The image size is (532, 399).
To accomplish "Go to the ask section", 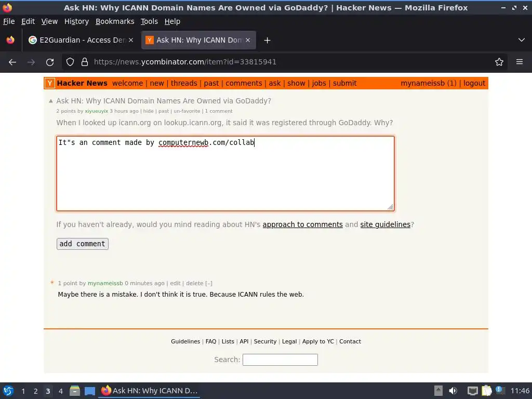I will (275, 83).
